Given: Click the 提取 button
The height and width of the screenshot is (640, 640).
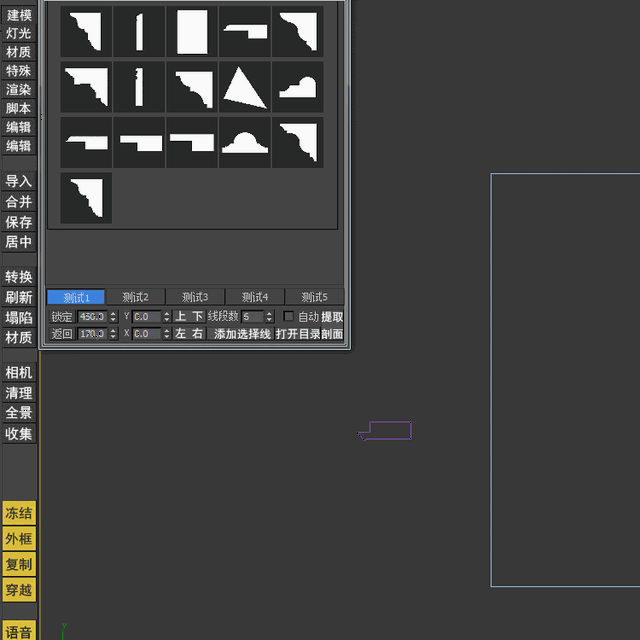Looking at the screenshot, I should 332,317.
